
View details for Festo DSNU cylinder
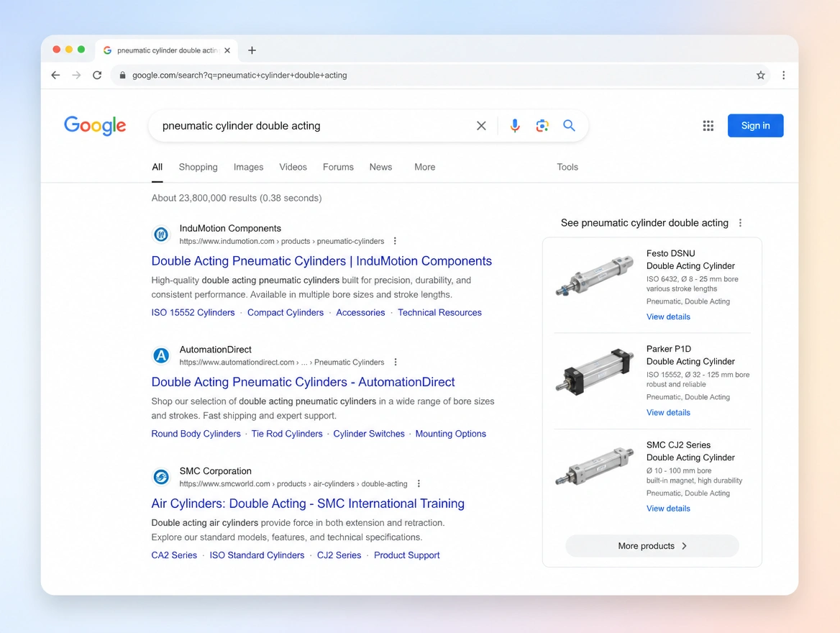(x=668, y=316)
